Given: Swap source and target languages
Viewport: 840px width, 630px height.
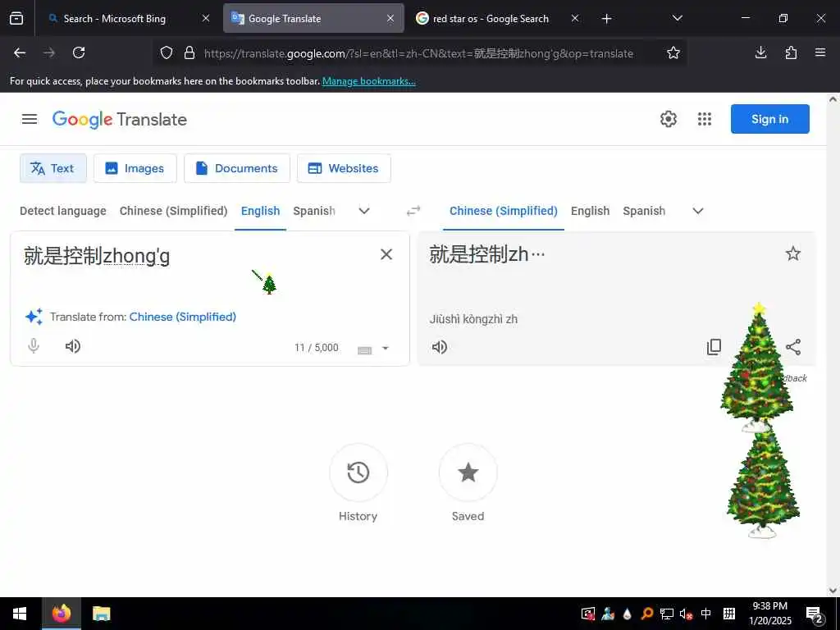Looking at the screenshot, I should 413,211.
